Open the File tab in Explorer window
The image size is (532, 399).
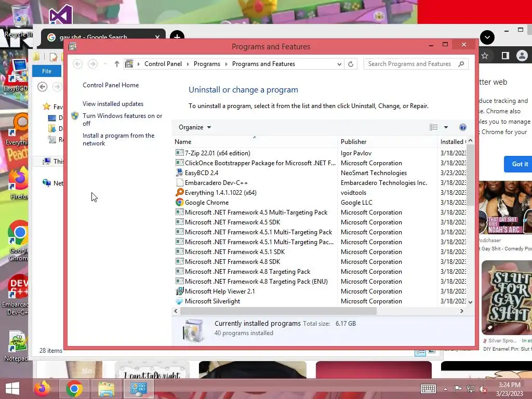pyautogui.click(x=47, y=71)
